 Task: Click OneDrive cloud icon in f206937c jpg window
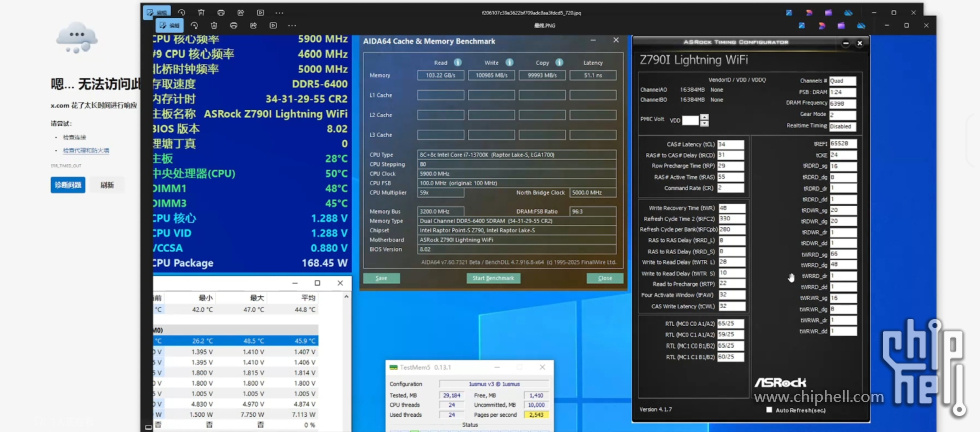(848, 12)
